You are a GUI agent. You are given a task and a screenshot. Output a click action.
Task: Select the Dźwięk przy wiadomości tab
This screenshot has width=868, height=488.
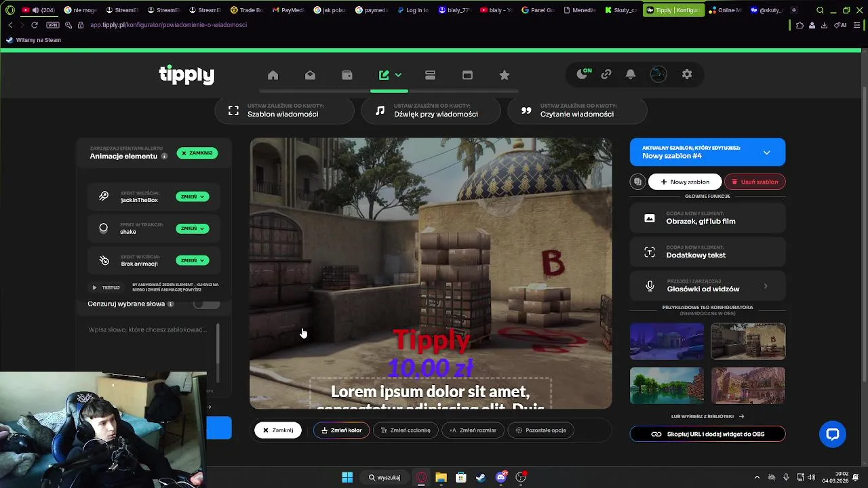coord(431,110)
